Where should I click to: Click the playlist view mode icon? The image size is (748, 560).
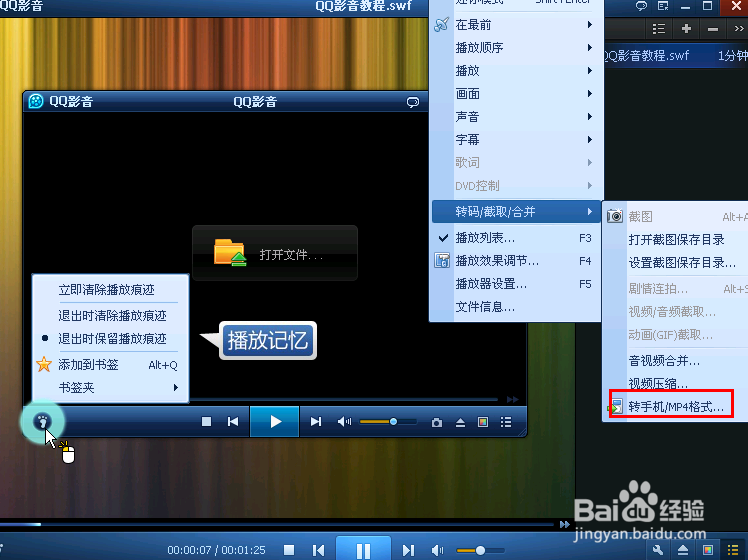tap(658, 29)
